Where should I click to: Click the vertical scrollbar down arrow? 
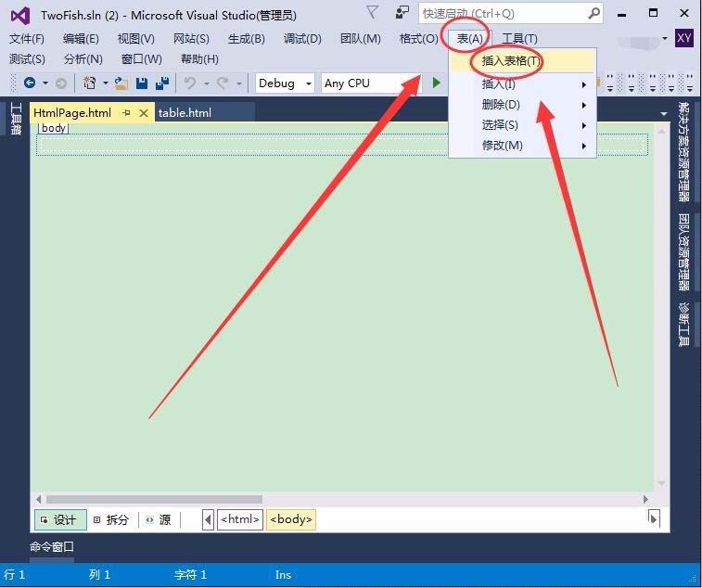(x=661, y=483)
